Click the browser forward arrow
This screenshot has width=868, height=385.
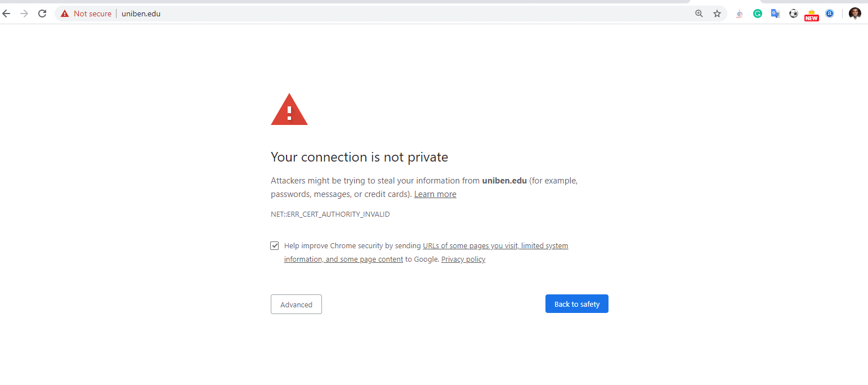click(x=24, y=14)
